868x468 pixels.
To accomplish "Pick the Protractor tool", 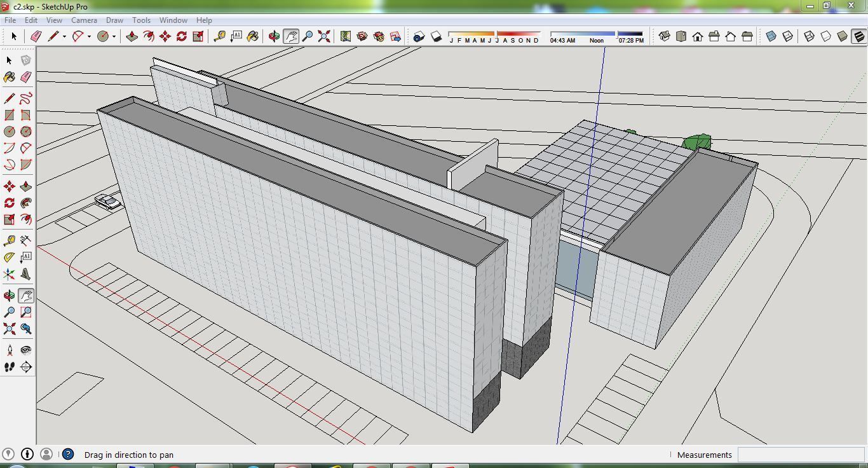I will pyautogui.click(x=10, y=258).
